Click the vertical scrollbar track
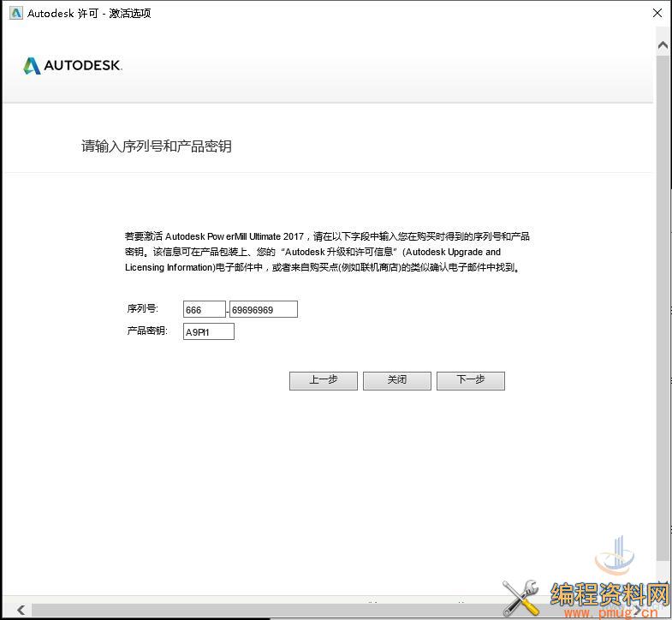 pyautogui.click(x=663, y=308)
